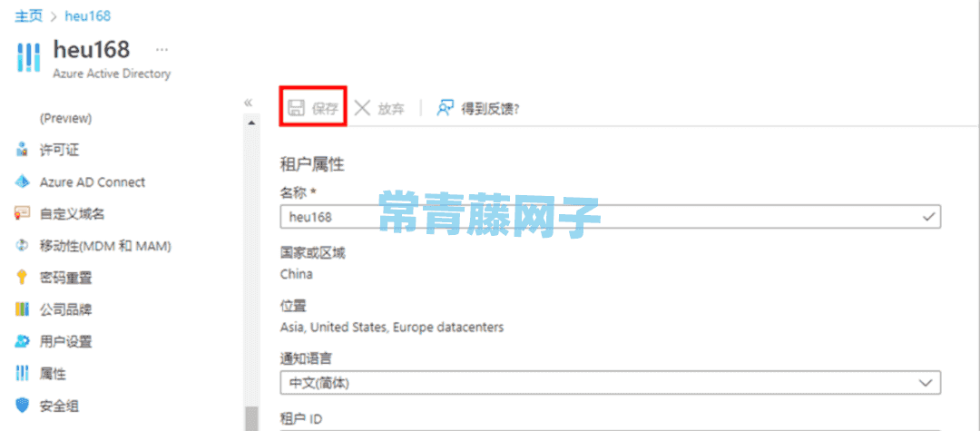
Task: Open 自定义域名 menu item
Action: pos(72,214)
